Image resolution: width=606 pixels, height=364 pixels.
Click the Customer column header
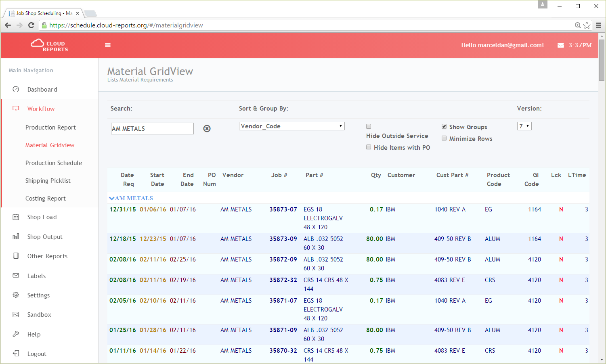click(x=401, y=175)
